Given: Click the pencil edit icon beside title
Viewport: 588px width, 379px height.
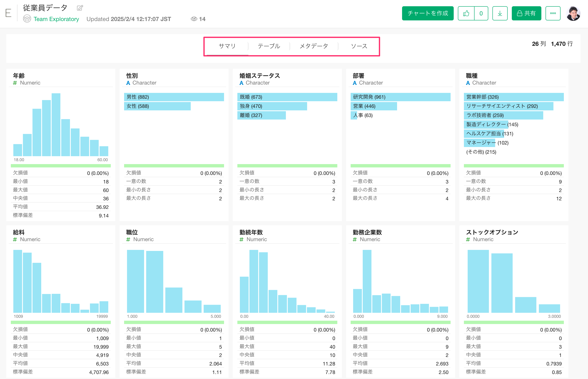Looking at the screenshot, I should click(80, 8).
